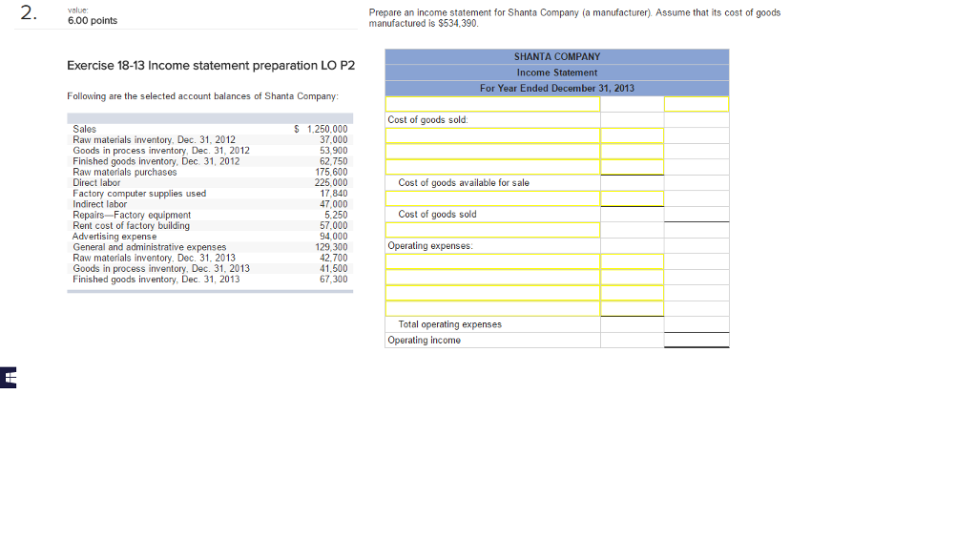
Task: Click the 'Operating expenses:' section label
Action: click(x=430, y=245)
